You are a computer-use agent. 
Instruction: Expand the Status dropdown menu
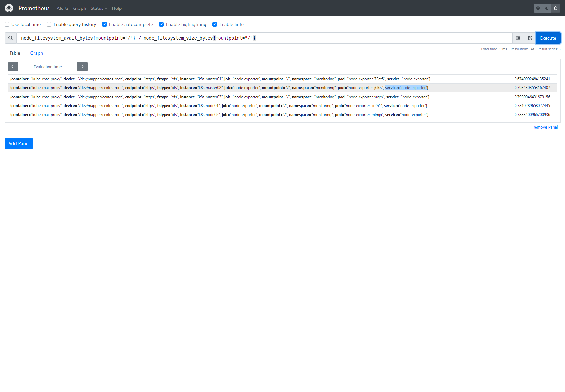pos(99,8)
